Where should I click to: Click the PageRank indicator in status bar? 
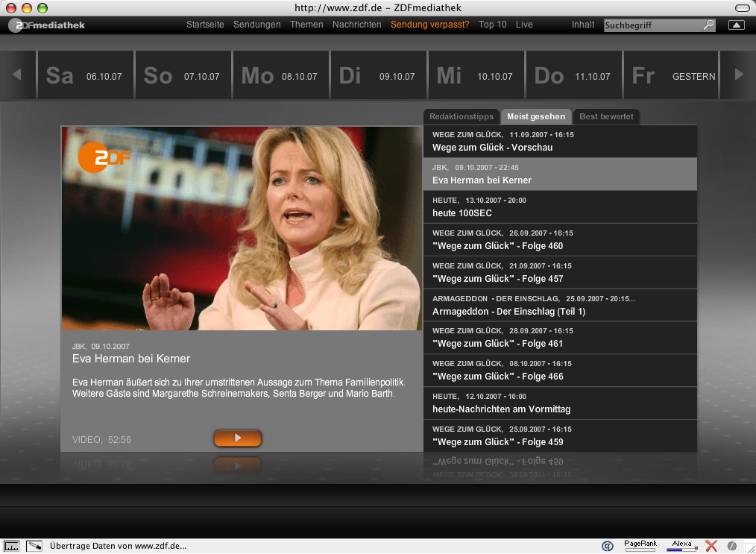pos(640,545)
